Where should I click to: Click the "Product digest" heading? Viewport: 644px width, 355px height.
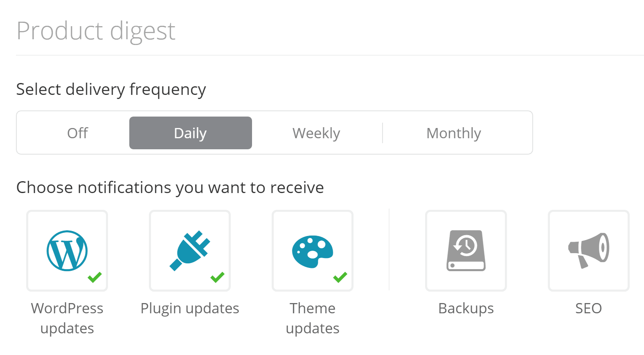click(x=96, y=31)
